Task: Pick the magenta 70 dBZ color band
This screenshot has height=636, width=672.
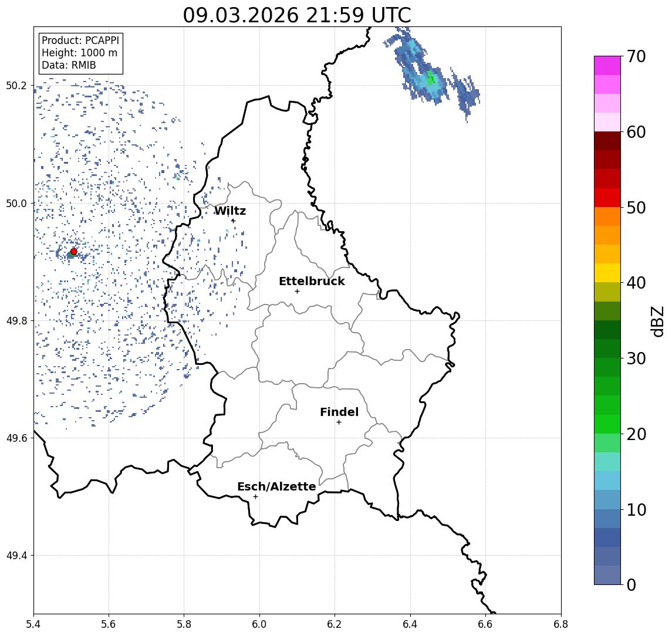Action: pyautogui.click(x=607, y=66)
